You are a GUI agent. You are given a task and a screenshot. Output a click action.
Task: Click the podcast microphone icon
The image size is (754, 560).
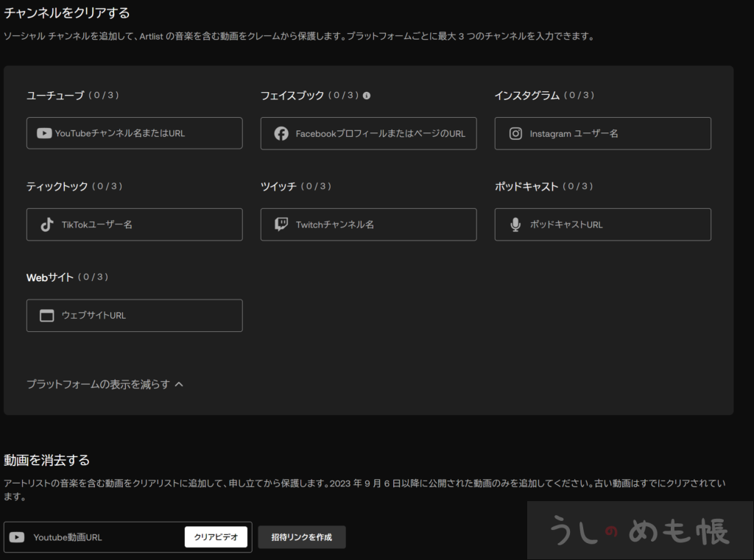tap(515, 224)
